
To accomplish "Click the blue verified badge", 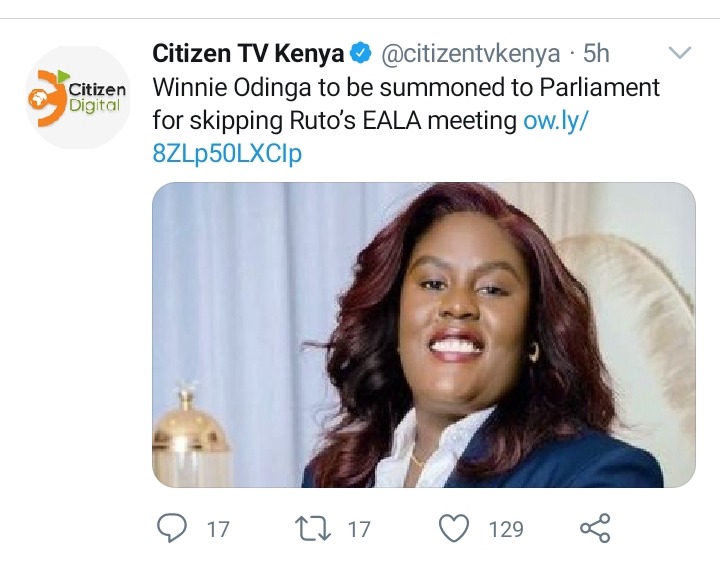I will pos(361,53).
